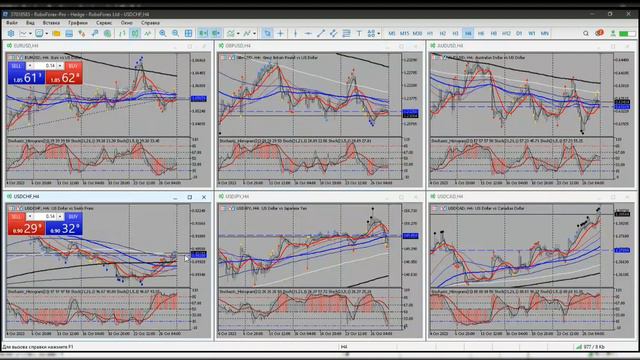Zoom out on the chart
This screenshot has height=360, width=640.
coord(175,33)
